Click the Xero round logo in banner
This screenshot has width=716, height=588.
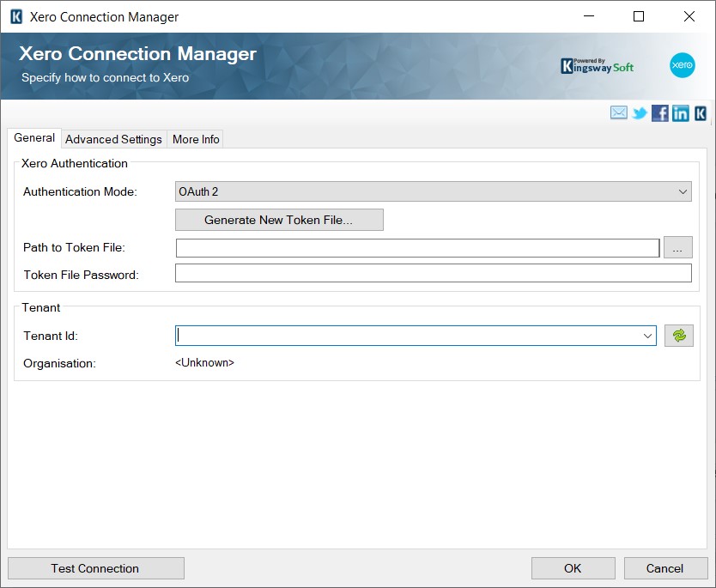point(683,65)
